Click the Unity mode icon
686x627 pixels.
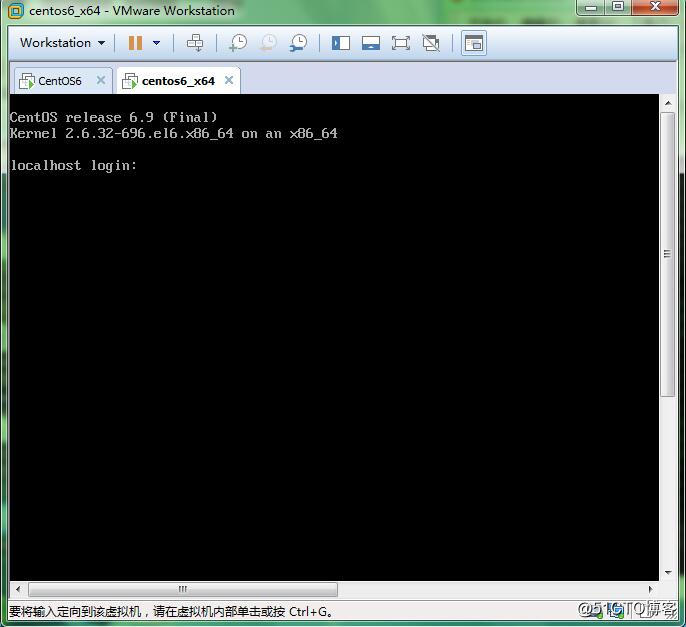point(431,43)
